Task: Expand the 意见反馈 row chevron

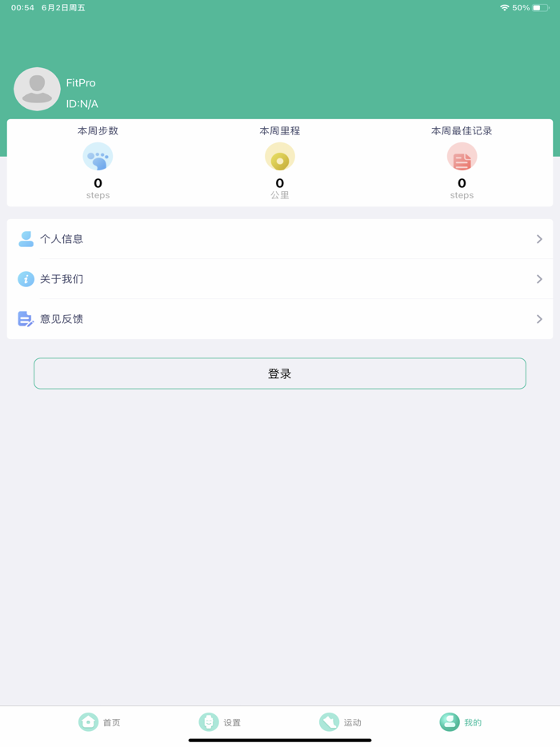Action: [x=539, y=319]
